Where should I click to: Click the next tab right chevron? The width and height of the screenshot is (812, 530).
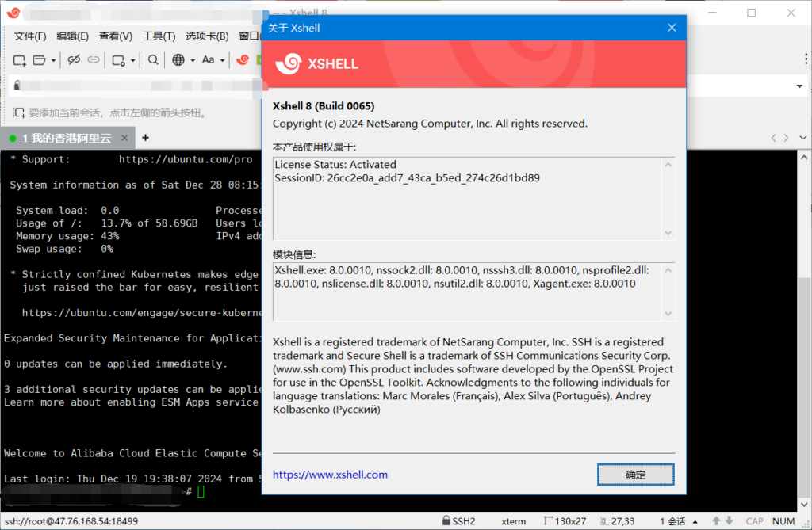(x=786, y=138)
